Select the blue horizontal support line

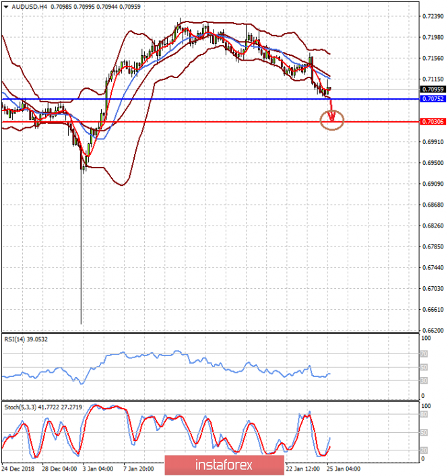point(202,99)
